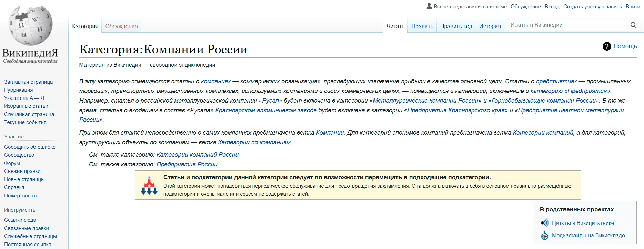Click the Помощь question mark icon
This screenshot has height=249, width=644.
tap(607, 46)
